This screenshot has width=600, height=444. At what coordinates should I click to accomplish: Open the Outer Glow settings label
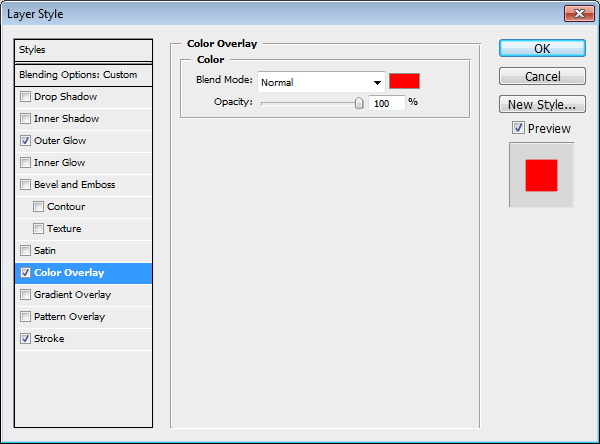[60, 140]
